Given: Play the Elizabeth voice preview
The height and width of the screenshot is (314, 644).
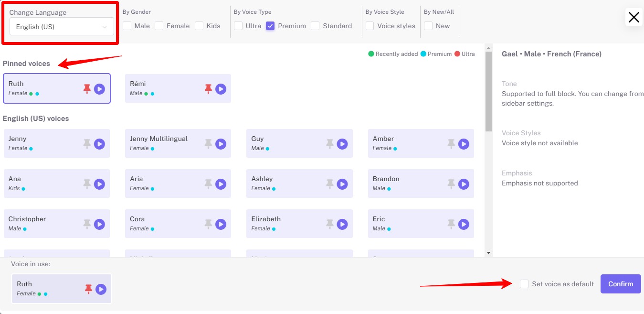Looking at the screenshot, I should (342, 224).
